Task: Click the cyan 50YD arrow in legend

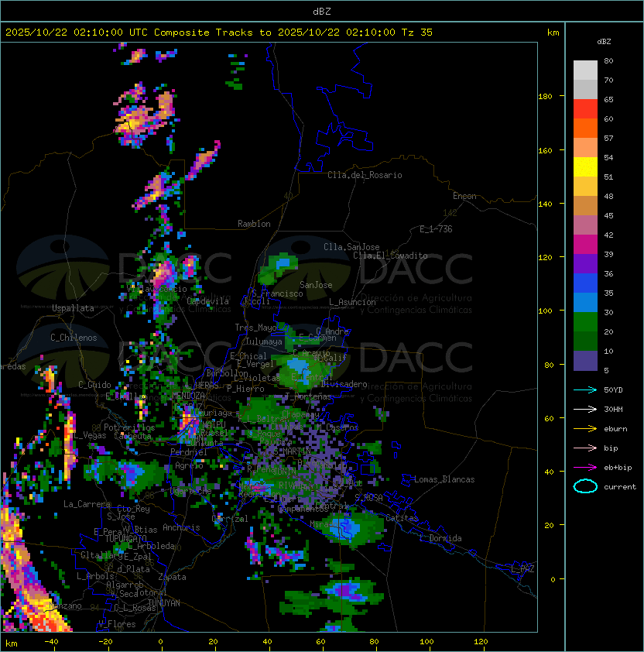Action: click(x=585, y=389)
